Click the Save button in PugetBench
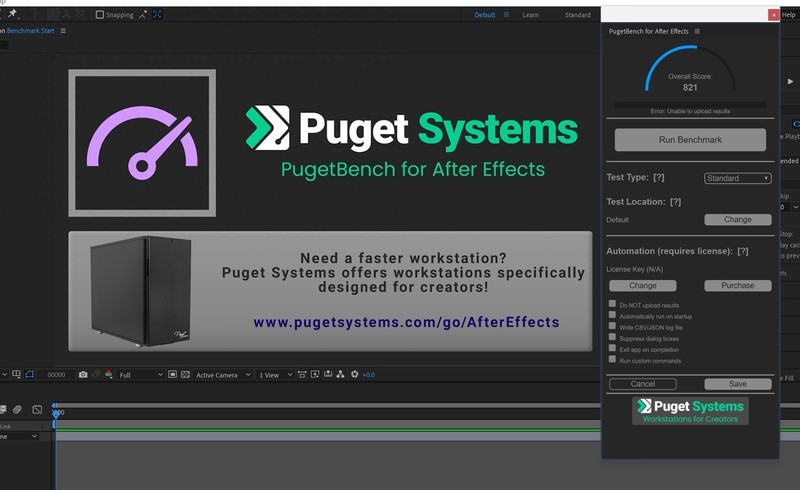Image resolution: width=800 pixels, height=490 pixels. click(738, 384)
